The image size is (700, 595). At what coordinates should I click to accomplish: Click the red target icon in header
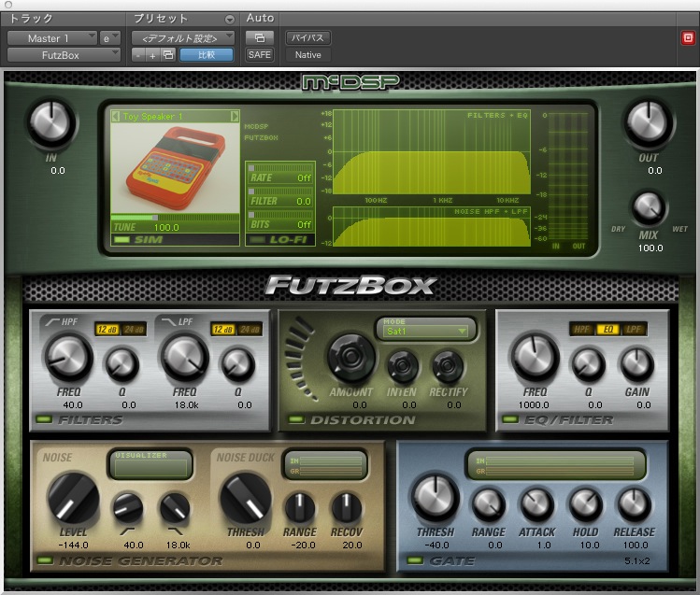[688, 38]
